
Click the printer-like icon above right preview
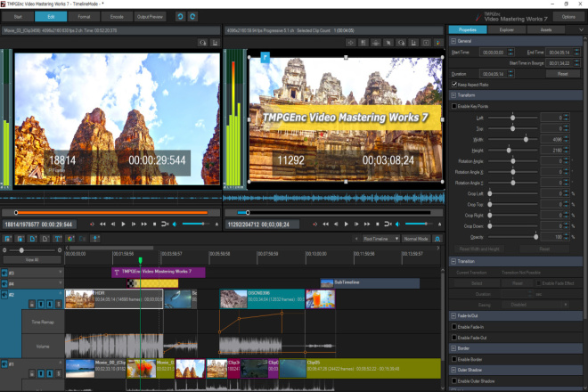tap(376, 43)
